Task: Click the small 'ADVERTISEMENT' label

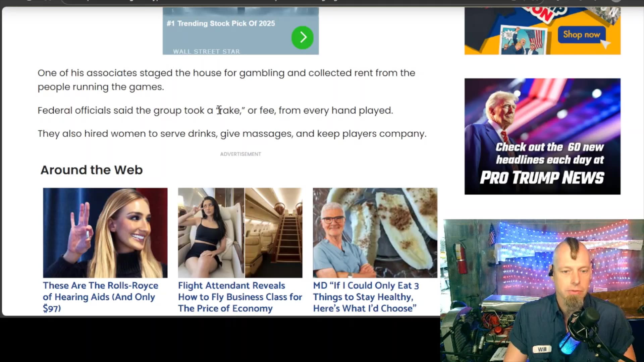Action: coord(240,154)
